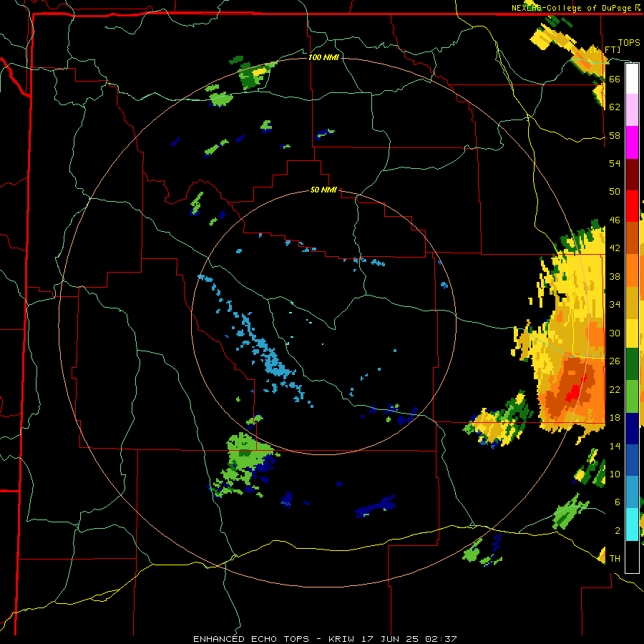Click the 58 value on the legend
The width and height of the screenshot is (644, 644).
point(615,135)
